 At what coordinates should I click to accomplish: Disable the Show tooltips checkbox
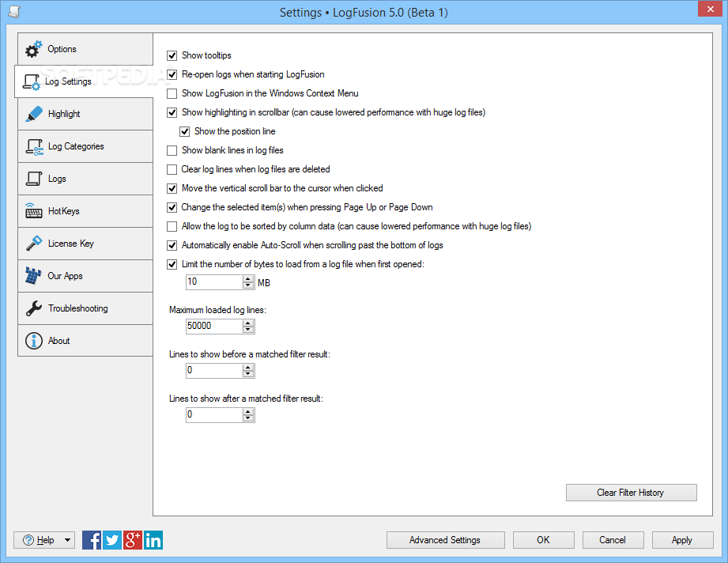tap(172, 55)
